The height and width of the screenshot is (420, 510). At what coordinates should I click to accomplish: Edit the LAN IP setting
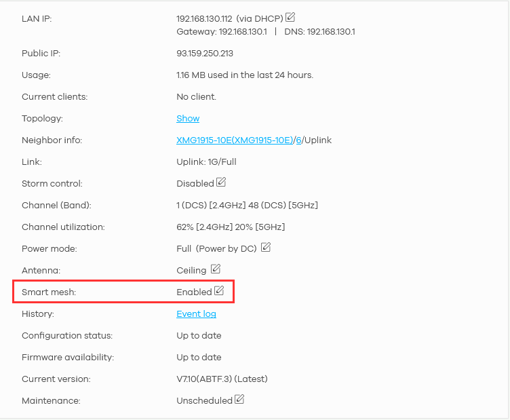tap(290, 17)
